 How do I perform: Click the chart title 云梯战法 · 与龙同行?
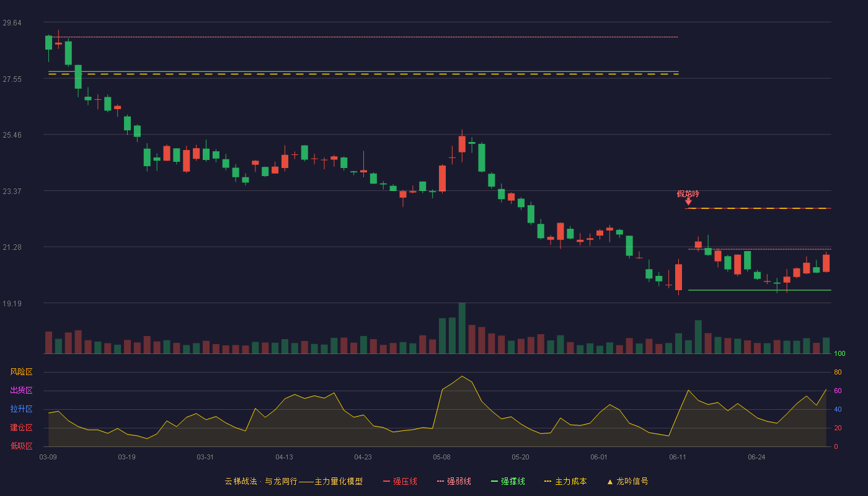(261, 481)
